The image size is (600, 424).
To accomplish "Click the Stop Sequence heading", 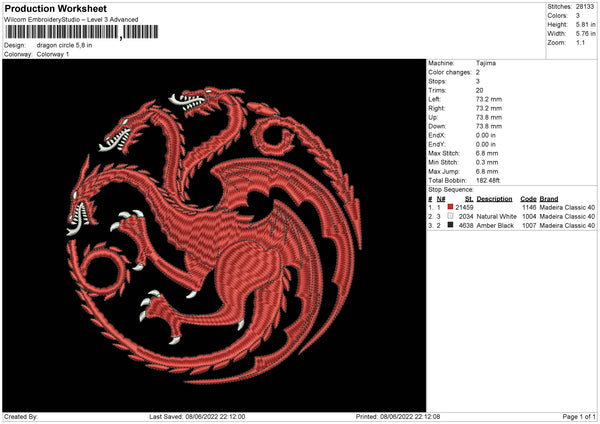I will click(x=451, y=188).
